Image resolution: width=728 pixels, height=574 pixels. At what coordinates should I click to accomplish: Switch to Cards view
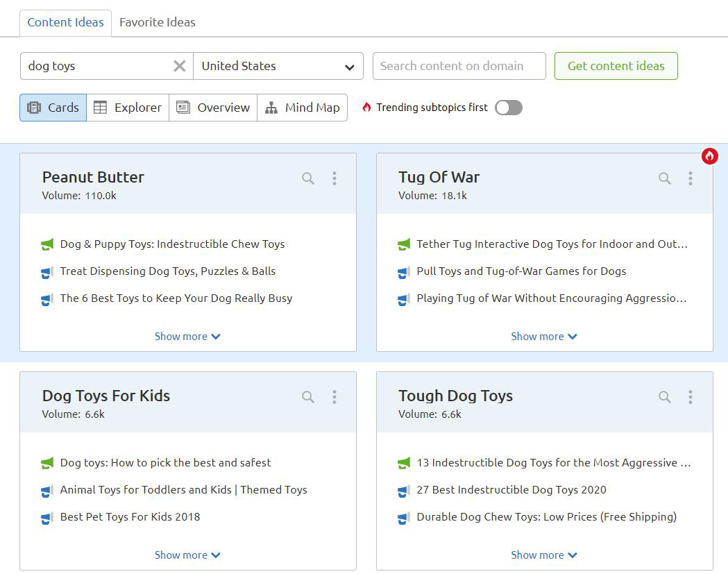tap(53, 108)
